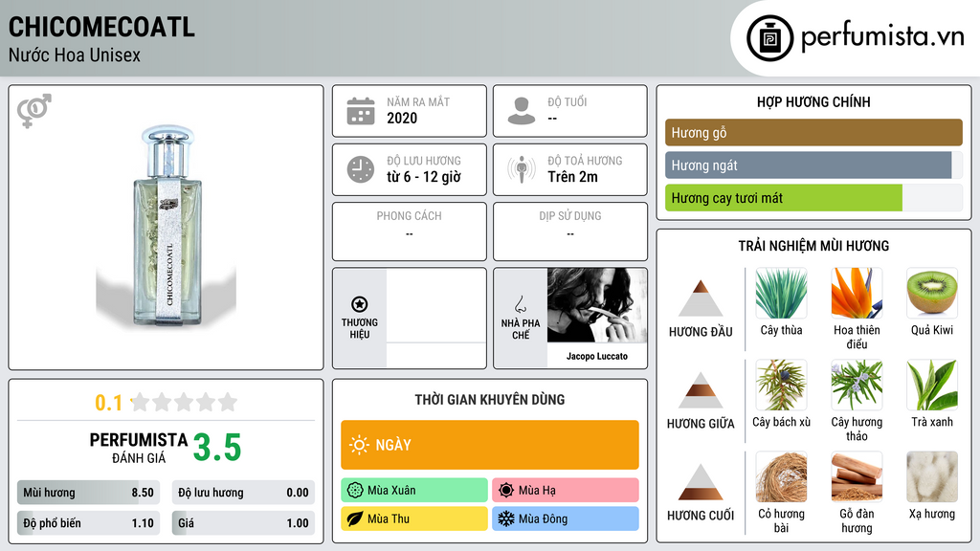Select the Mùa Thu season button
980x551 pixels.
pos(414,518)
